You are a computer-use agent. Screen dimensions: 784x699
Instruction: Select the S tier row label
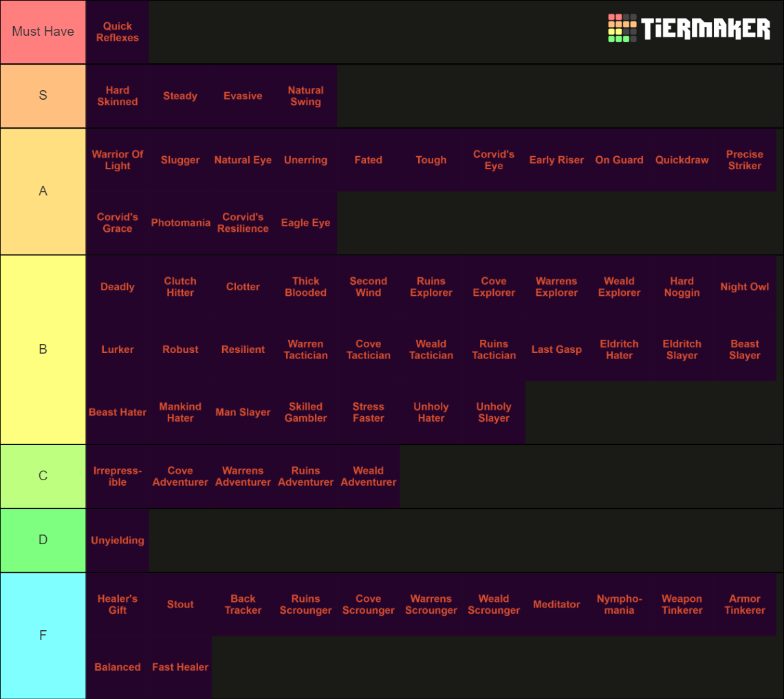point(43,96)
